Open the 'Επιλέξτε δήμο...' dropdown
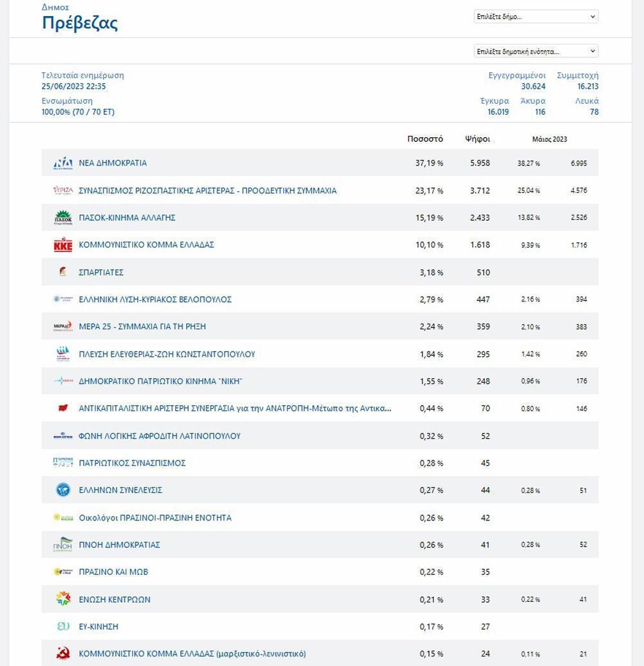 coord(536,17)
